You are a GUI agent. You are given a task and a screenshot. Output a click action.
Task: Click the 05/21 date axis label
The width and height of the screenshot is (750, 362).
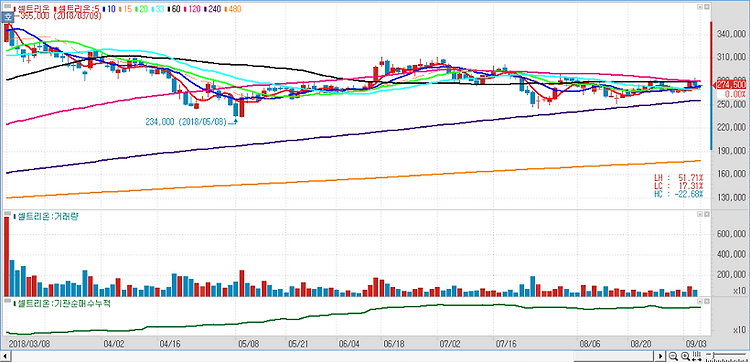pyautogui.click(x=298, y=344)
